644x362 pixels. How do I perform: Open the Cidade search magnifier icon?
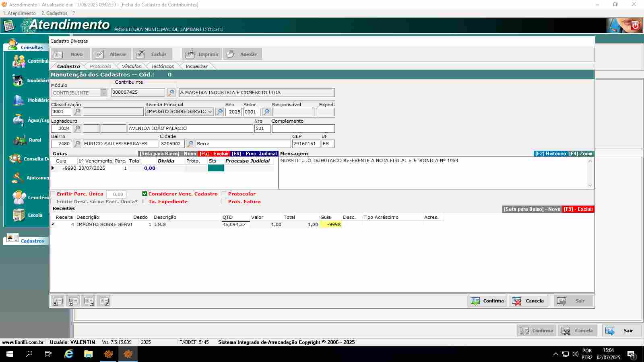(x=190, y=144)
